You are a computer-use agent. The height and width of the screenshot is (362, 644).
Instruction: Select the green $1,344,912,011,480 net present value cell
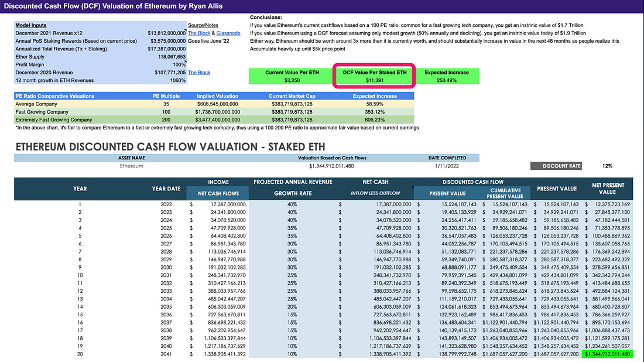click(608, 354)
